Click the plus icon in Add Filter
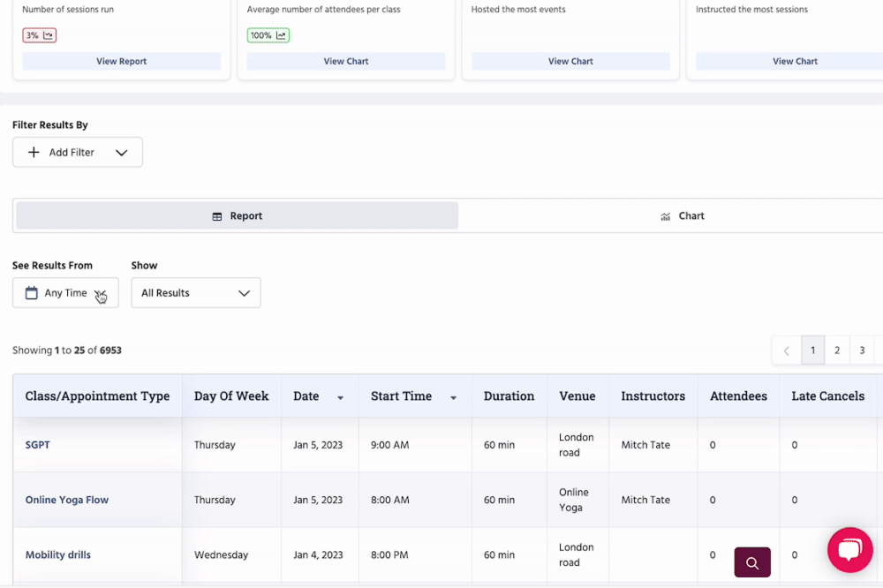 (34, 153)
